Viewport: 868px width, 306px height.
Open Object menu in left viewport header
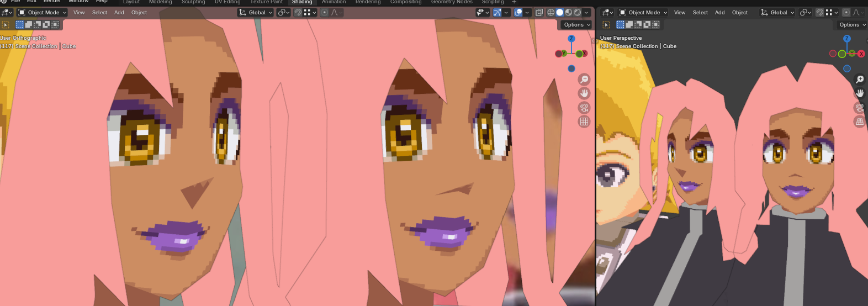coord(139,12)
